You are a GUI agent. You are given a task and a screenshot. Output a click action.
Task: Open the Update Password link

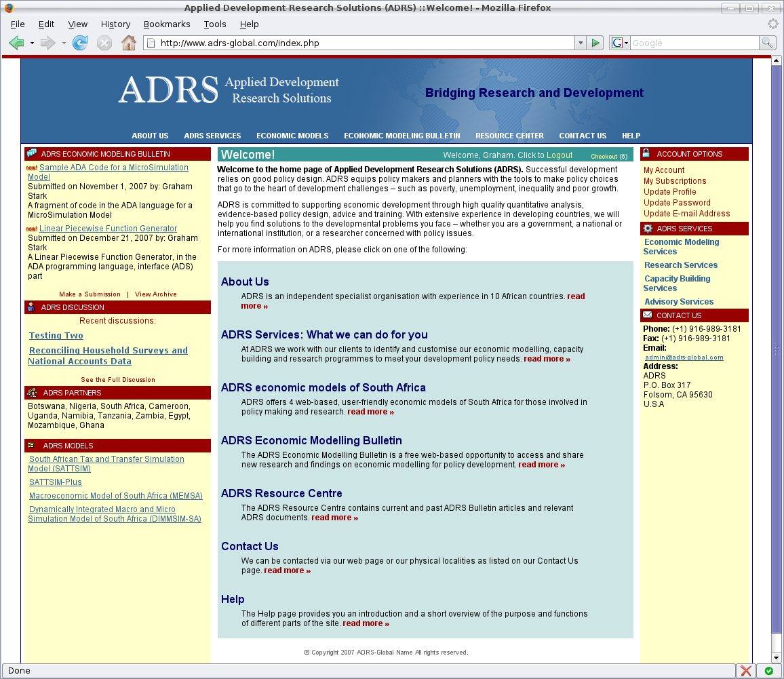pos(677,203)
